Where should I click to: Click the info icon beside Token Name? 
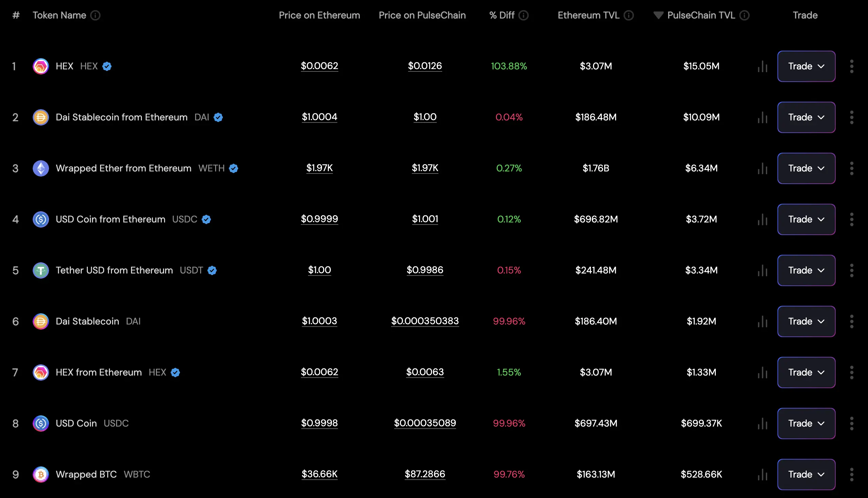click(x=95, y=15)
